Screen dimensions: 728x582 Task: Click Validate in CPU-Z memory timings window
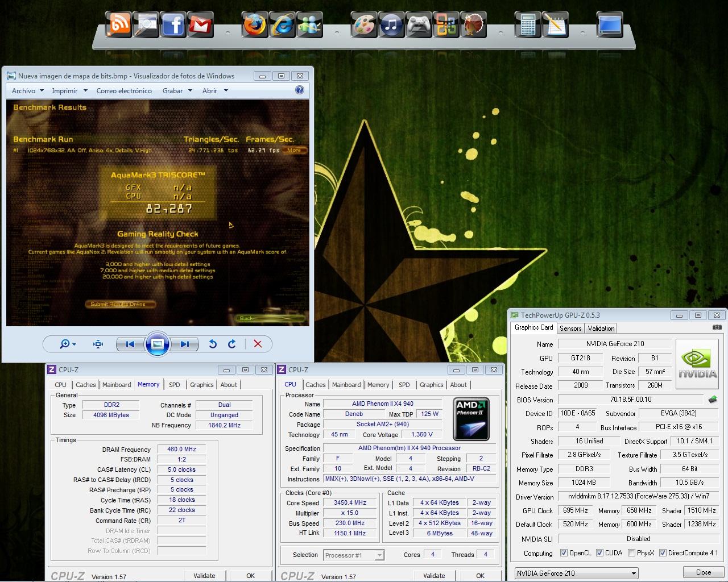[x=204, y=576]
